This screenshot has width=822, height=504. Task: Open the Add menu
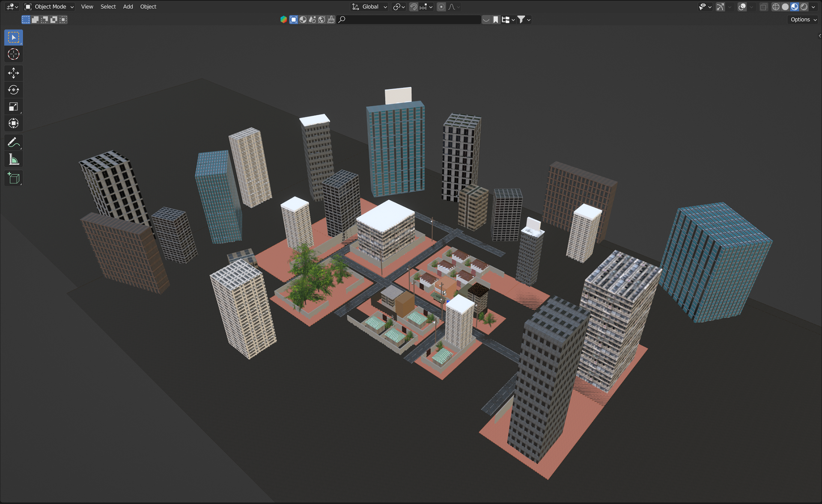[128, 7]
